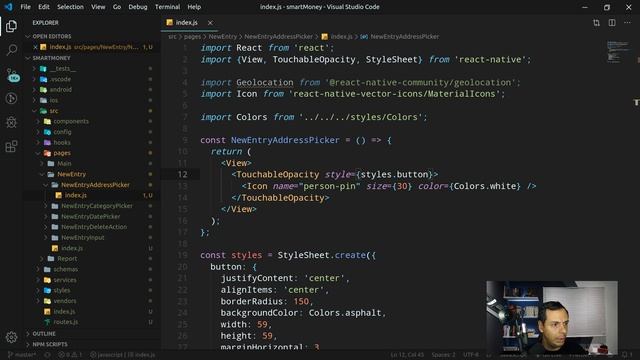Select the index.js editor tab
The image size is (640, 360).
186,23
